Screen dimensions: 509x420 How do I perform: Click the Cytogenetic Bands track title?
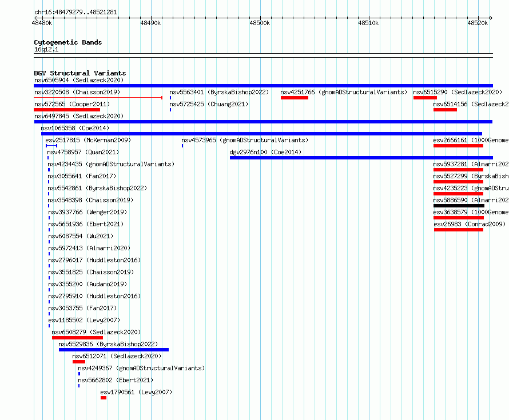tap(68, 42)
